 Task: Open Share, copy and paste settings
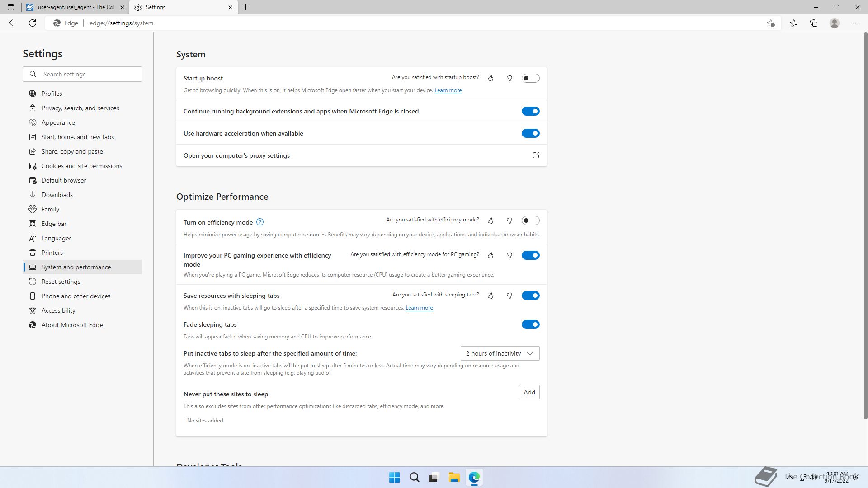tap(82, 151)
